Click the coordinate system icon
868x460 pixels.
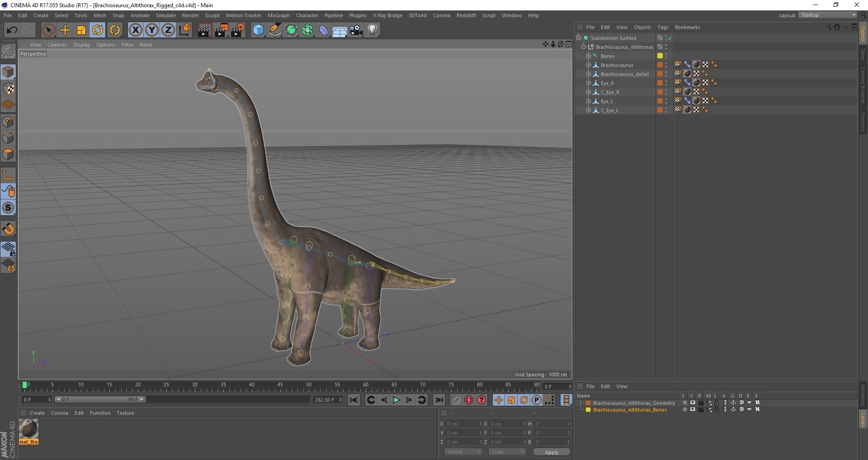tap(184, 30)
